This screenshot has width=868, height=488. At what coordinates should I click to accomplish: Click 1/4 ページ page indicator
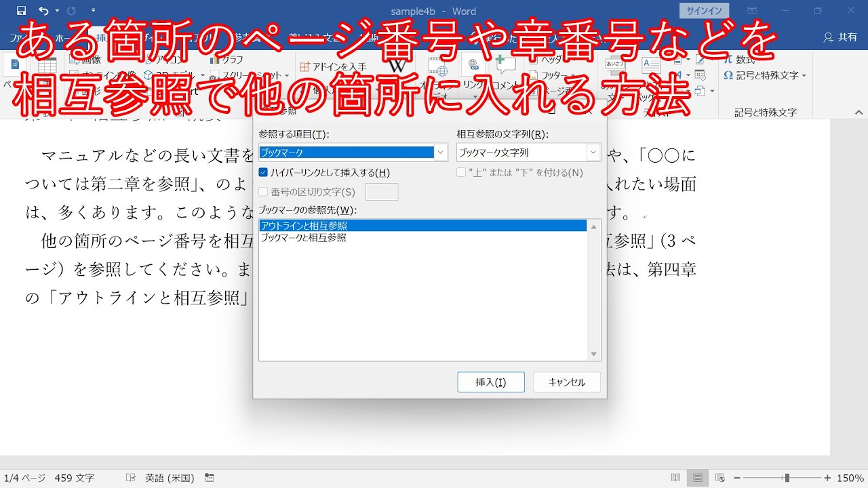pos(24,478)
